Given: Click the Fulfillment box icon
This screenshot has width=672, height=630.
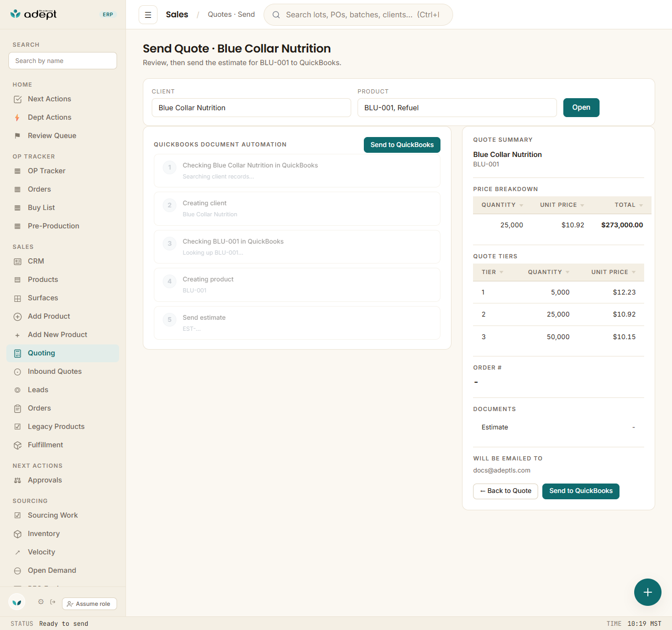Looking at the screenshot, I should (17, 445).
